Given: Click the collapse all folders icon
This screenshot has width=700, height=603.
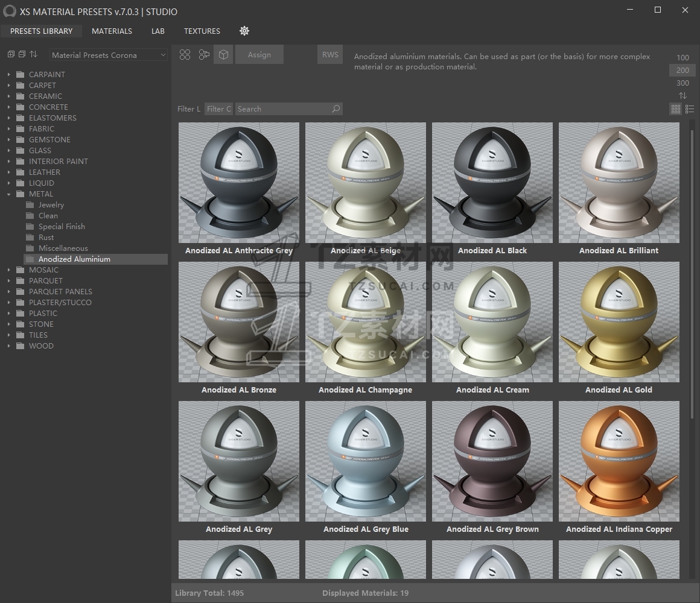Looking at the screenshot, I should coord(22,54).
